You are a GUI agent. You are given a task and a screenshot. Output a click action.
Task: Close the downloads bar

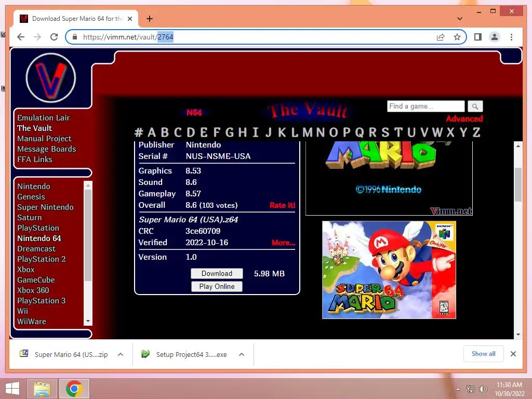tap(513, 354)
